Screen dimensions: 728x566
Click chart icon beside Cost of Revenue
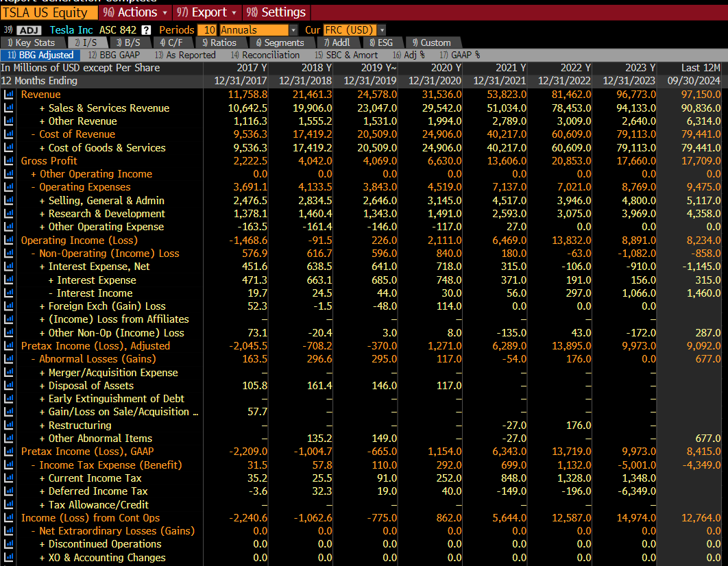click(x=8, y=134)
